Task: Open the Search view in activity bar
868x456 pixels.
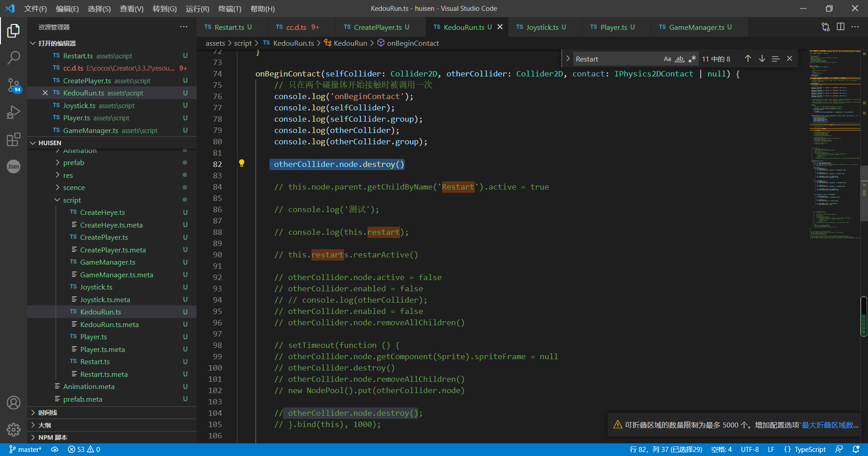Action: pyautogui.click(x=14, y=57)
